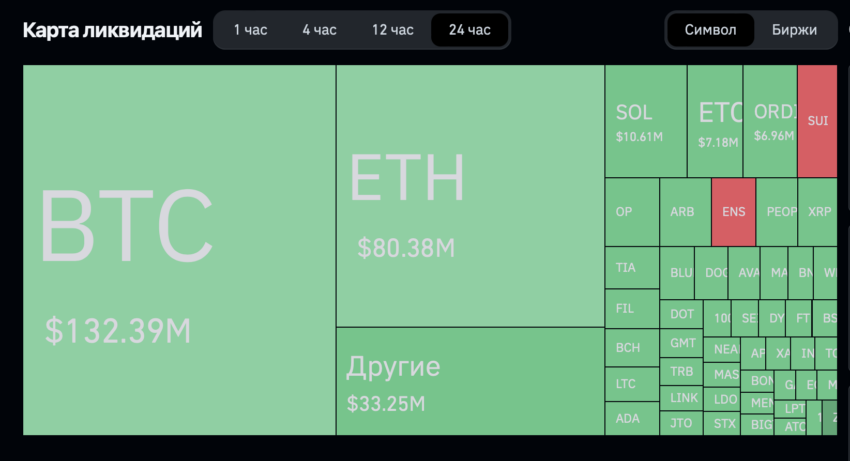This screenshot has height=461, width=850.
Task: Select the 24 час interval
Action: 469,30
